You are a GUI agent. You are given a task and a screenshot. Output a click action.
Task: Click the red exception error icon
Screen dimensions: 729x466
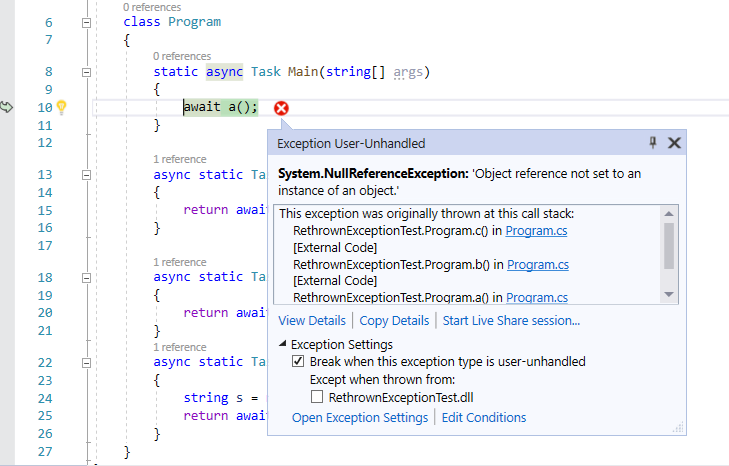coord(281,108)
